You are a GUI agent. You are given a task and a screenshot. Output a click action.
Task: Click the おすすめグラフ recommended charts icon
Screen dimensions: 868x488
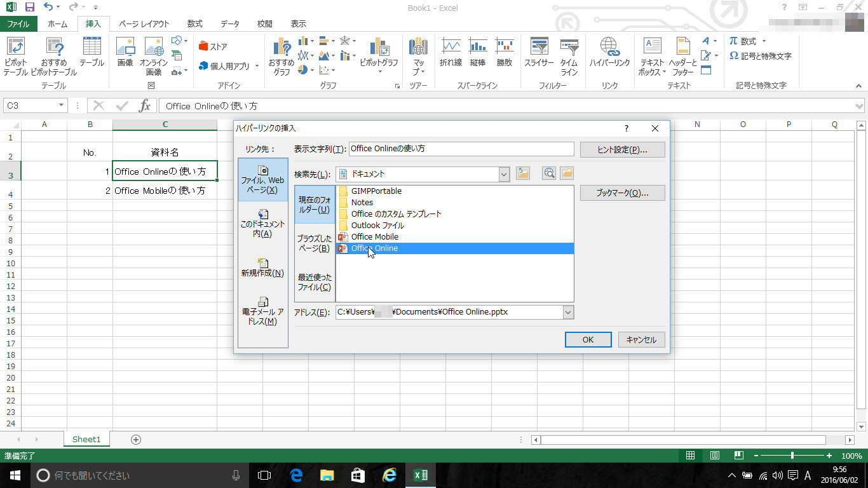pos(281,57)
